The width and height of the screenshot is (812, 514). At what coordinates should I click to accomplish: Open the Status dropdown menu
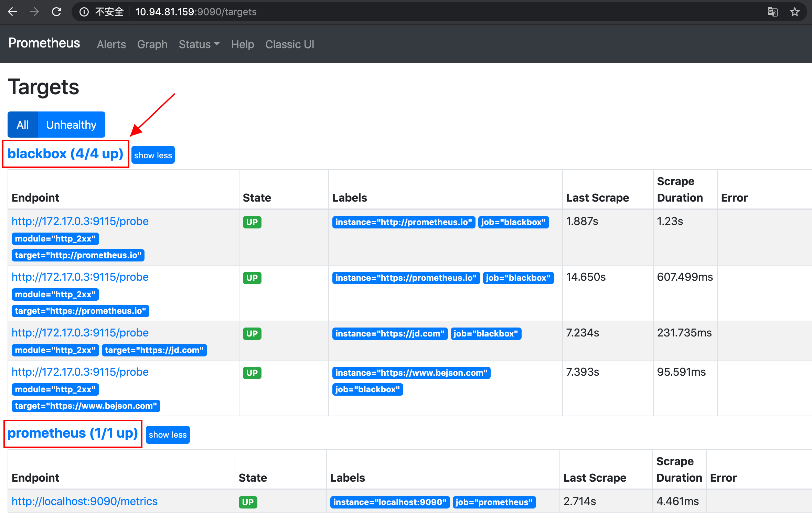(x=199, y=44)
